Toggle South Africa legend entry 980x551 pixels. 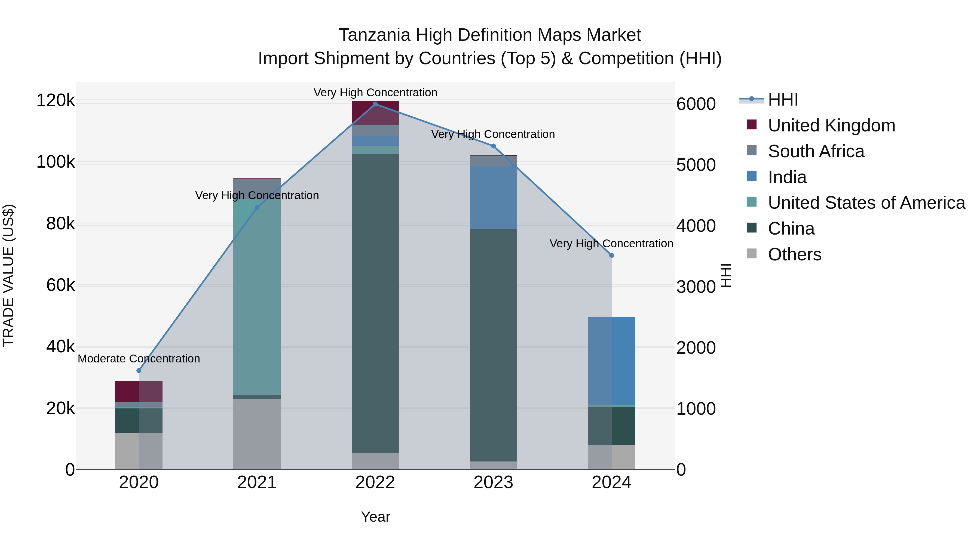[x=806, y=151]
